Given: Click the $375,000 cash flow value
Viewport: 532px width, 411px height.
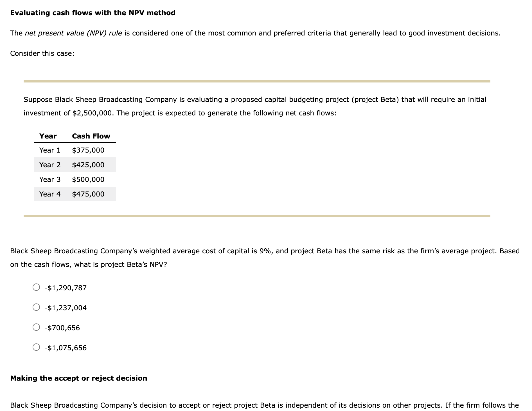Looking at the screenshot, I should click(x=88, y=150).
